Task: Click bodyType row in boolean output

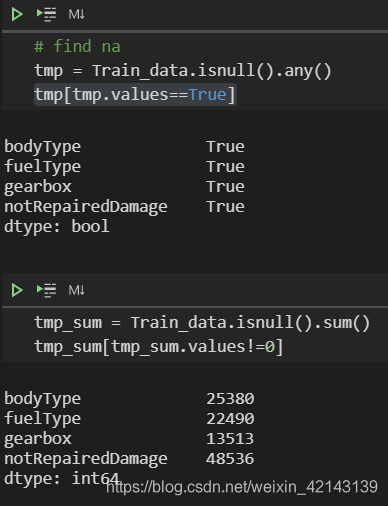Action: coord(124,147)
